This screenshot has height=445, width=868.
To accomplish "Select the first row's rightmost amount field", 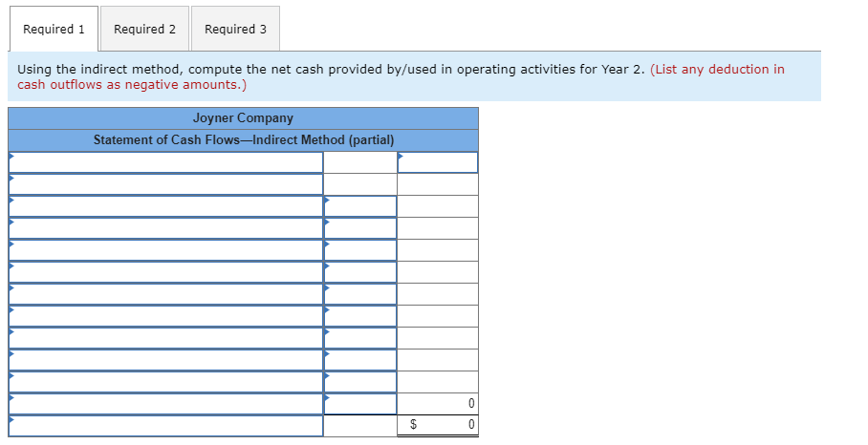I will pos(438,162).
